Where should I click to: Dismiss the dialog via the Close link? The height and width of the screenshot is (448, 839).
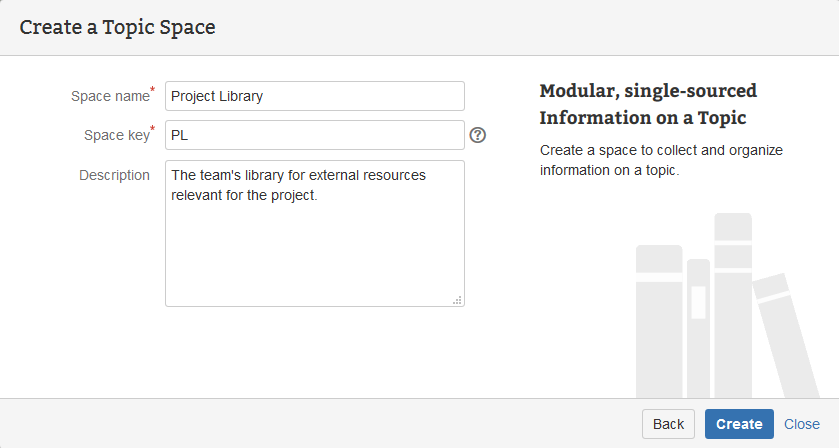click(801, 424)
